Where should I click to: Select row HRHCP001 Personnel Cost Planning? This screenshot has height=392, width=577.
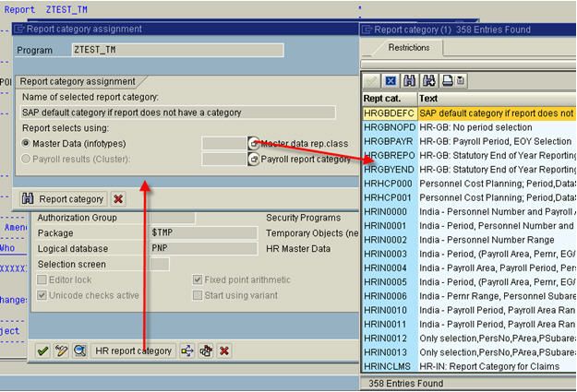(x=469, y=197)
